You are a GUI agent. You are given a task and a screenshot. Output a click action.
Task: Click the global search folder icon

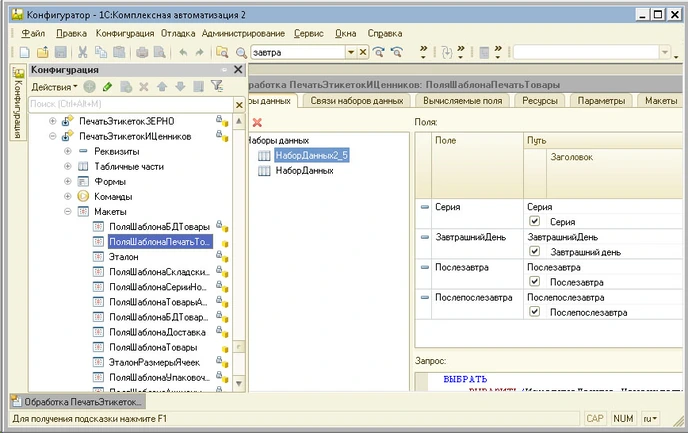222,52
